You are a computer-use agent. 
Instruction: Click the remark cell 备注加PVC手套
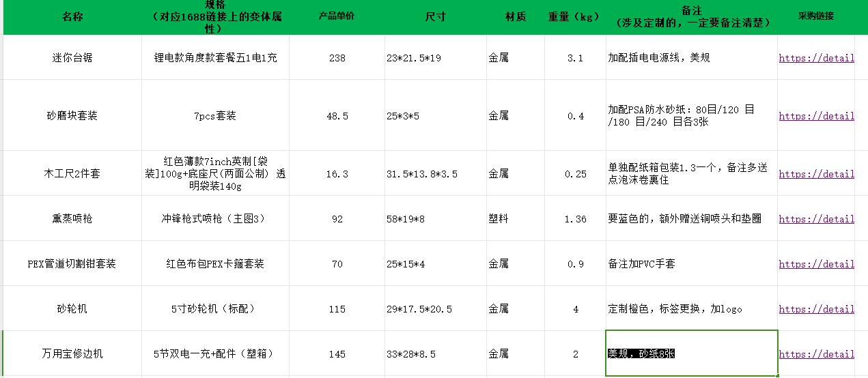coord(690,264)
